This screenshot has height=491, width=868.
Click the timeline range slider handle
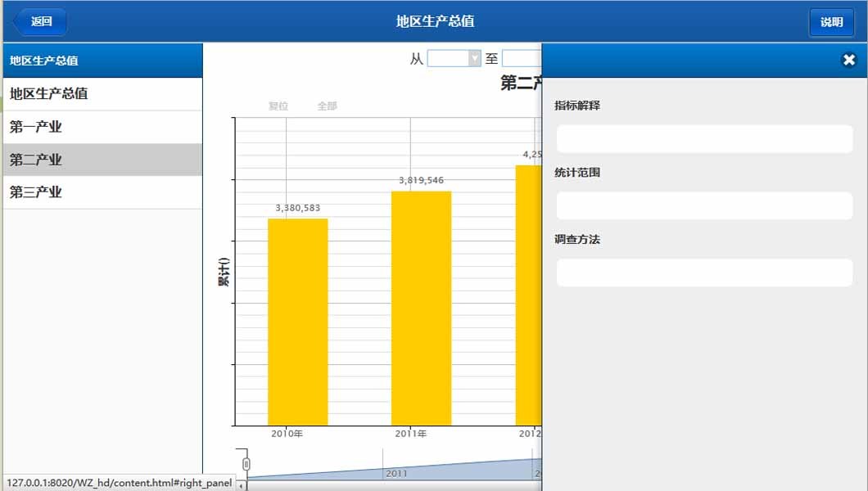246,462
